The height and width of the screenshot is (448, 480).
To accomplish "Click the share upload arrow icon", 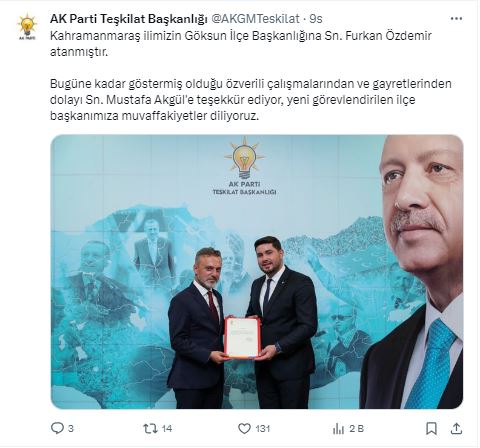I will [456, 428].
